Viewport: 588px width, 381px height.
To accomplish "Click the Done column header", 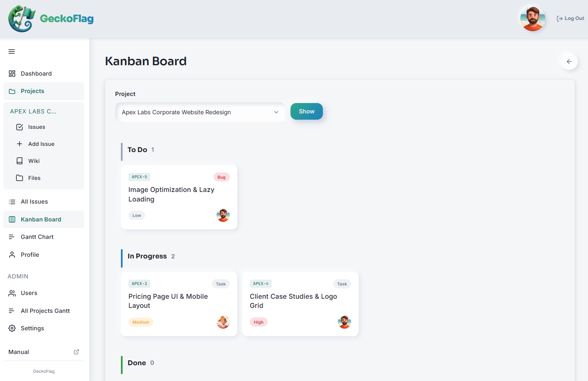I will [137, 363].
